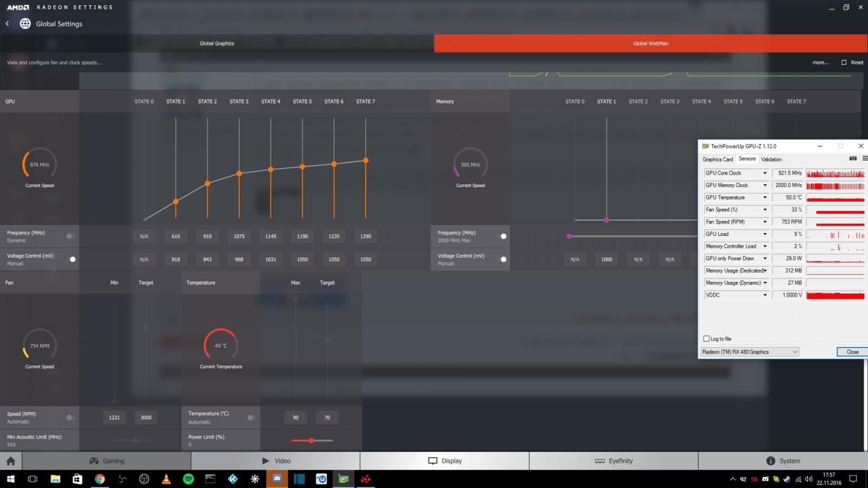Click the Memory frequency slider handle
Screen dimensions: 868x488
coord(569,236)
